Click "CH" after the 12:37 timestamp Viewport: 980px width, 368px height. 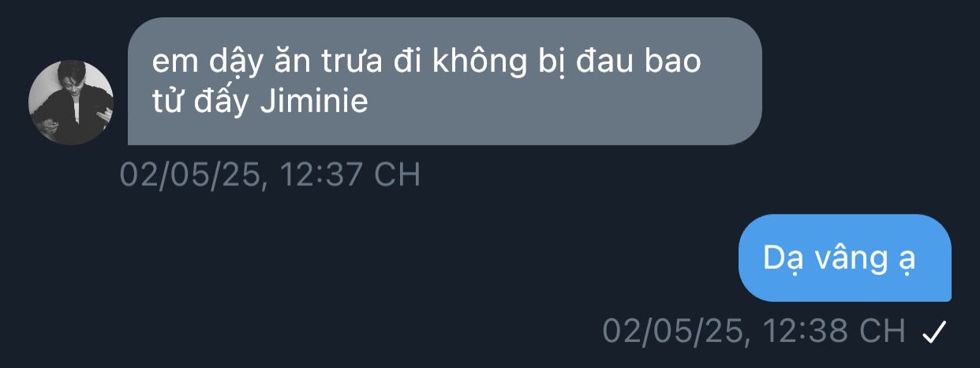click(x=397, y=174)
